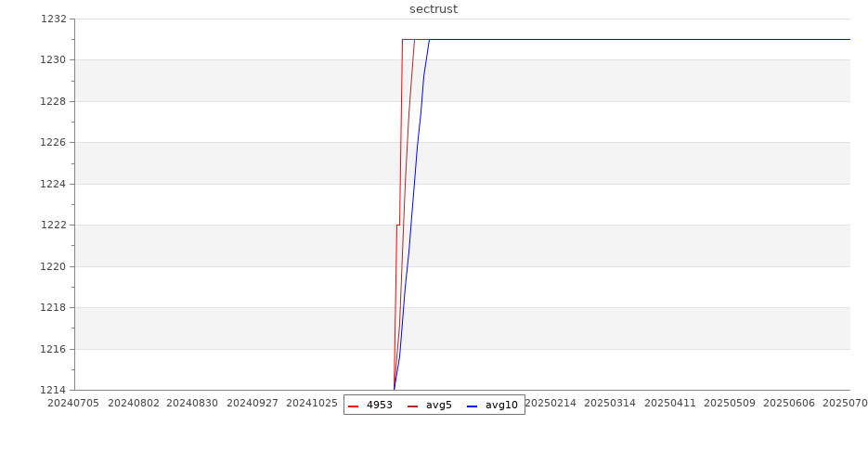Click the dark red avg5 legend marker
The image size is (868, 464).
412,406
